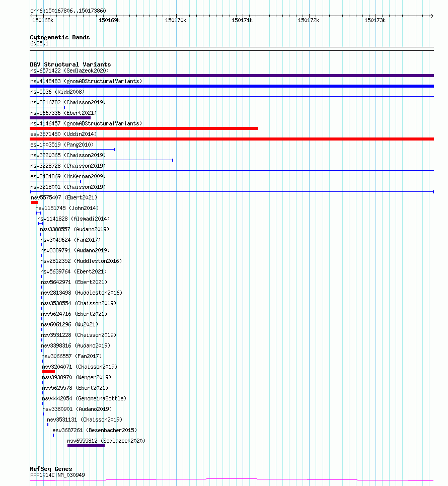448x486 pixels.
Task: Click the DGV Structural Variants track title
Action: (x=70, y=64)
